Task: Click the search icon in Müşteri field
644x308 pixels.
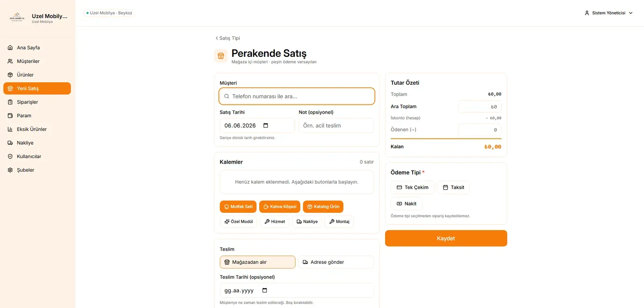Action: [227, 96]
